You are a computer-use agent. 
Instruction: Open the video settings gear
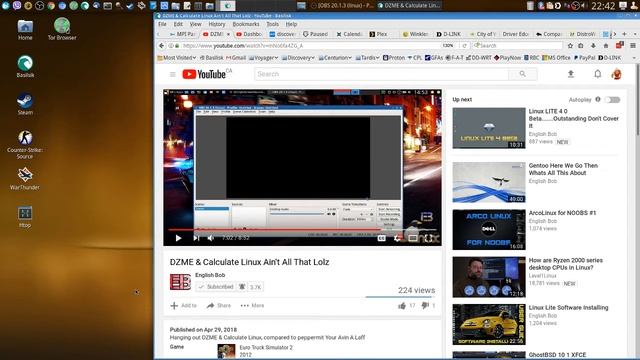point(397,238)
